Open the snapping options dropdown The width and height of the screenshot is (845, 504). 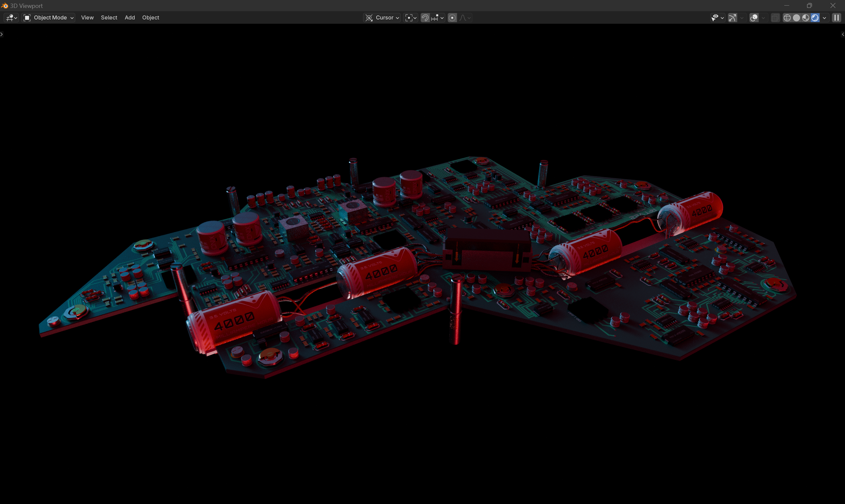[x=437, y=18]
